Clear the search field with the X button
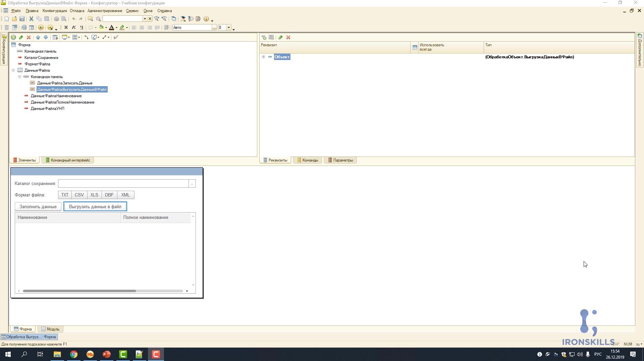This screenshot has width=644, height=361. pyautogui.click(x=150, y=19)
